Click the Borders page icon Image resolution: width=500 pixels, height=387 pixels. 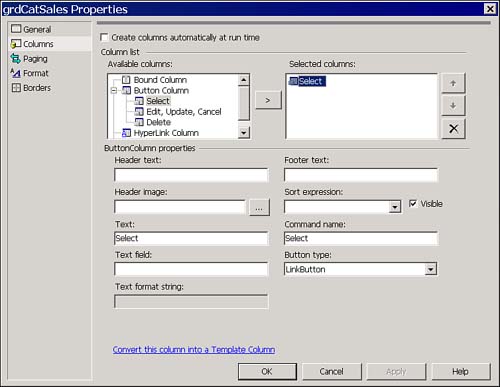point(16,88)
